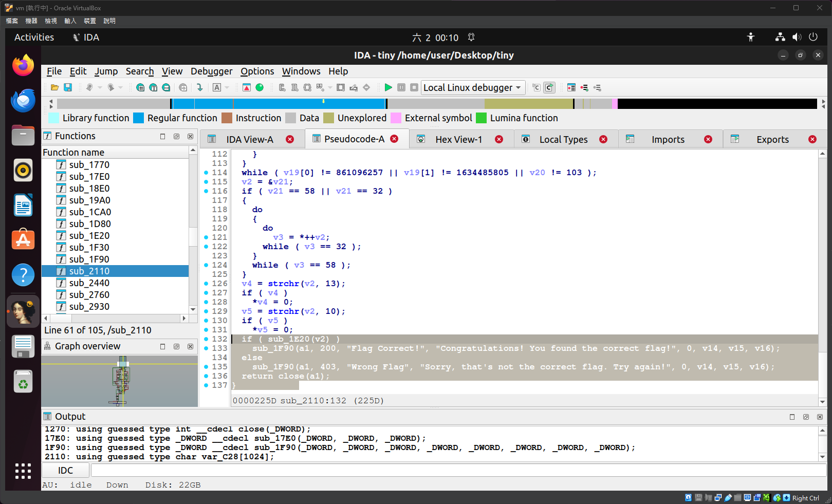832x504 pixels.
Task: Click the green circle toolbar icon
Action: 260,87
